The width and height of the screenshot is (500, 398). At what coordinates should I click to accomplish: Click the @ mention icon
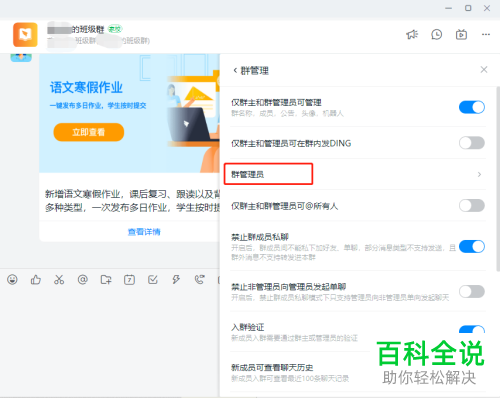[82, 279]
